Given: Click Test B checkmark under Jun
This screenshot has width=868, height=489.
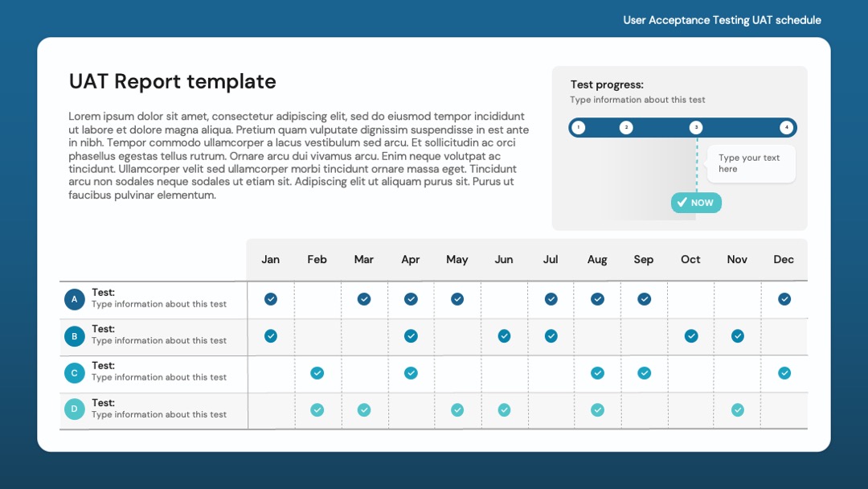Looking at the screenshot, I should [x=504, y=336].
